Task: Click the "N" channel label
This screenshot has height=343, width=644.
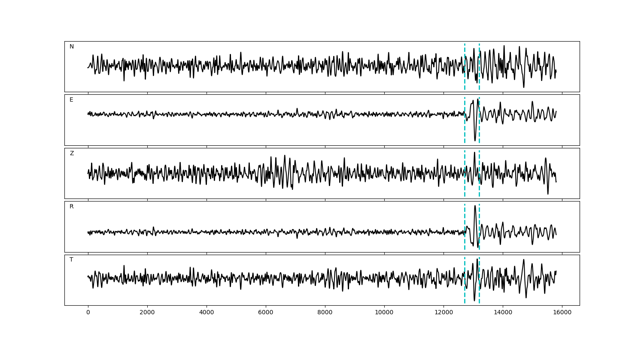Action: (x=72, y=47)
